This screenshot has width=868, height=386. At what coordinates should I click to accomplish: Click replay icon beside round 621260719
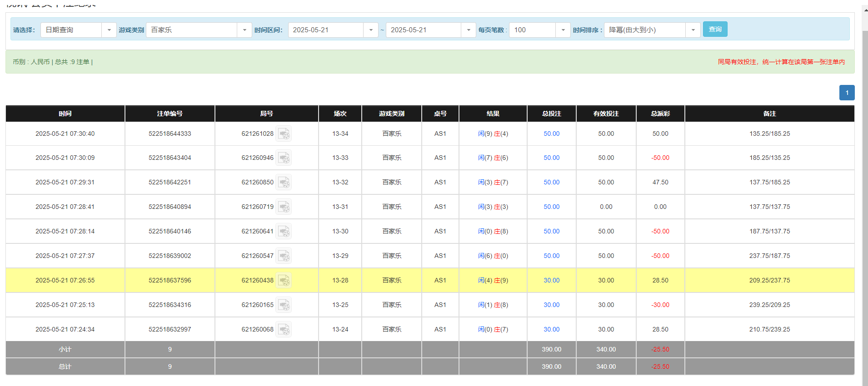coord(284,207)
